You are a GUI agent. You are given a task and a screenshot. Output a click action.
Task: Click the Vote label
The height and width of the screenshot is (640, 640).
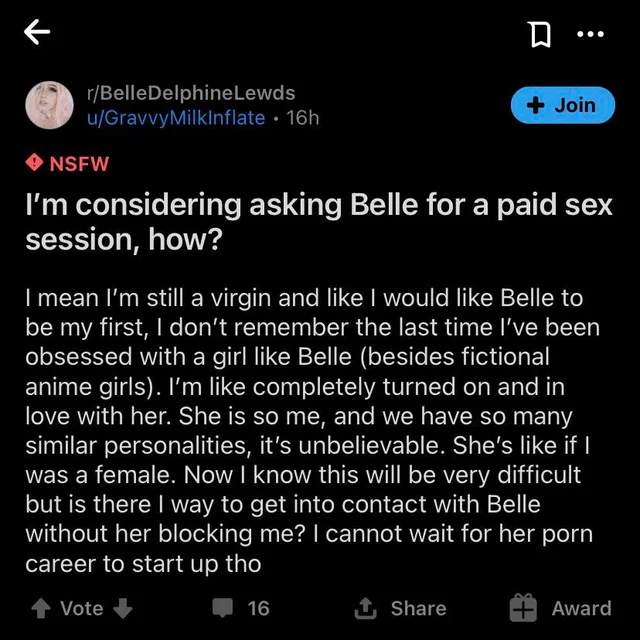[x=82, y=608]
